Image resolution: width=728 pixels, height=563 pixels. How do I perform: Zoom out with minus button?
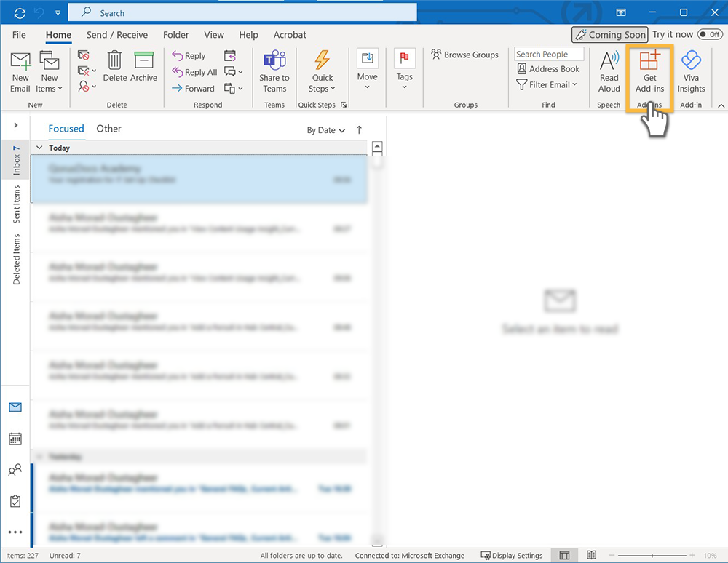(612, 555)
